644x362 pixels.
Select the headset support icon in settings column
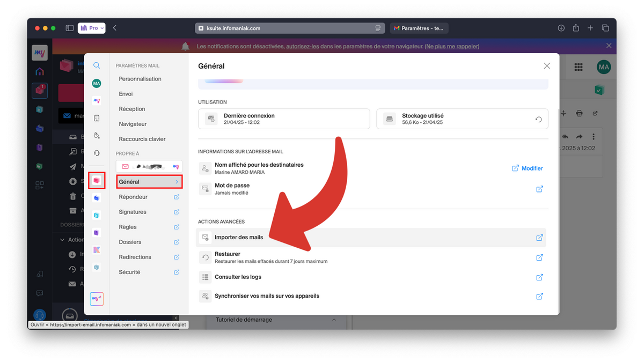coord(97,153)
